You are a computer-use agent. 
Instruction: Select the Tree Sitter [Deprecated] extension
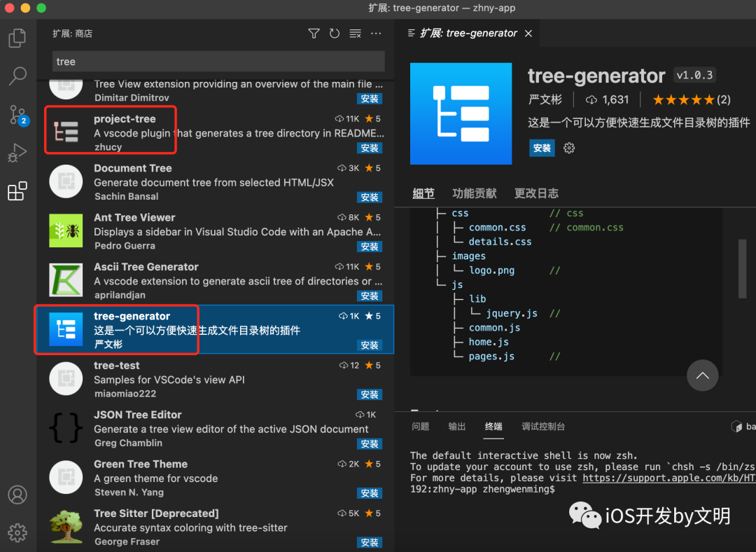(x=216, y=526)
